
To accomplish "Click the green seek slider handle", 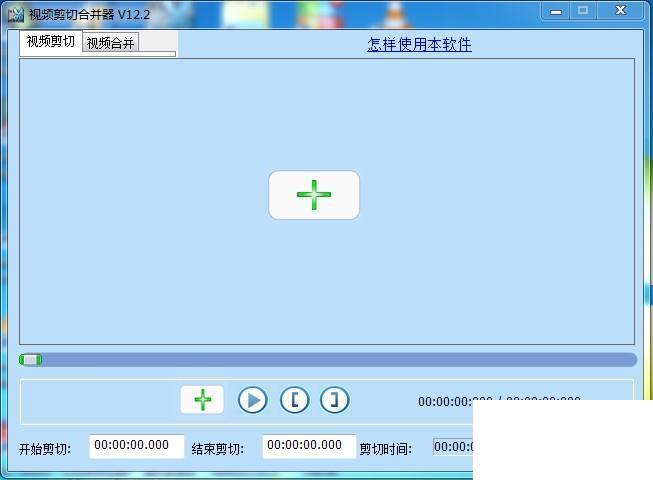I will click(30, 360).
